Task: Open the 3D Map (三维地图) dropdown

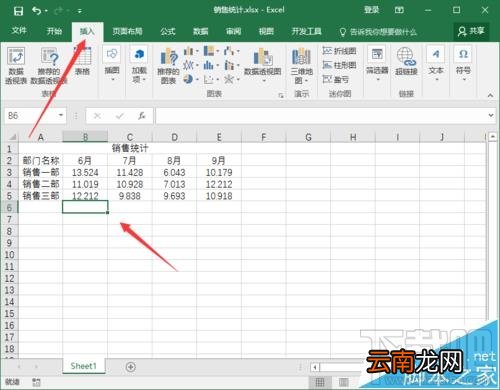Action: pos(306,80)
